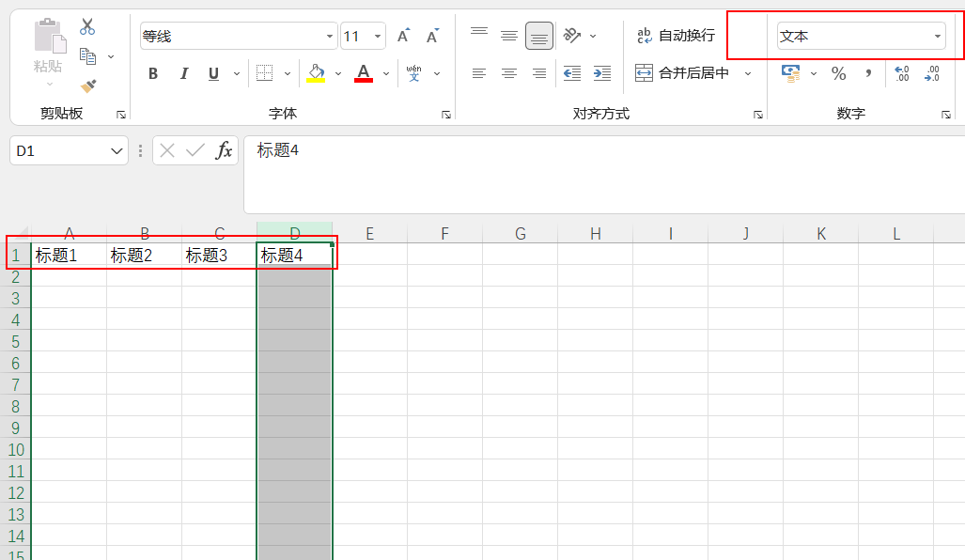965x560 pixels.
Task: Click the text Orientation icon
Action: [x=572, y=36]
